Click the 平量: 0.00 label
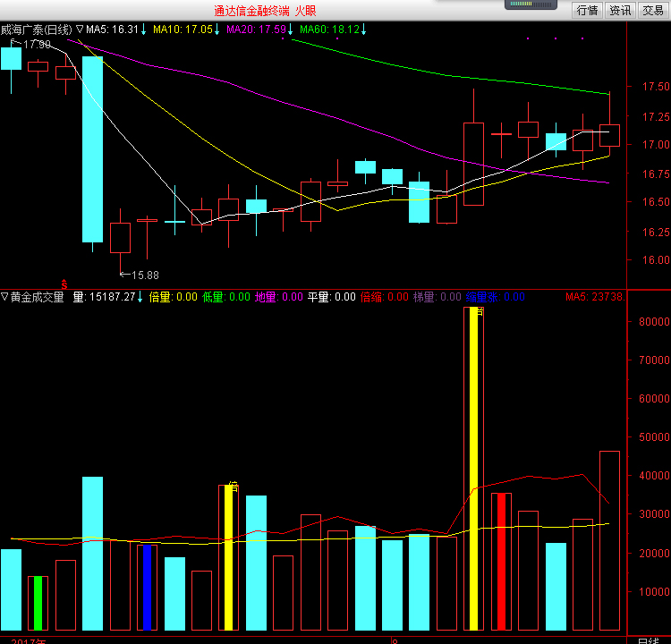Image resolution: width=671 pixels, height=644 pixels. (x=331, y=297)
